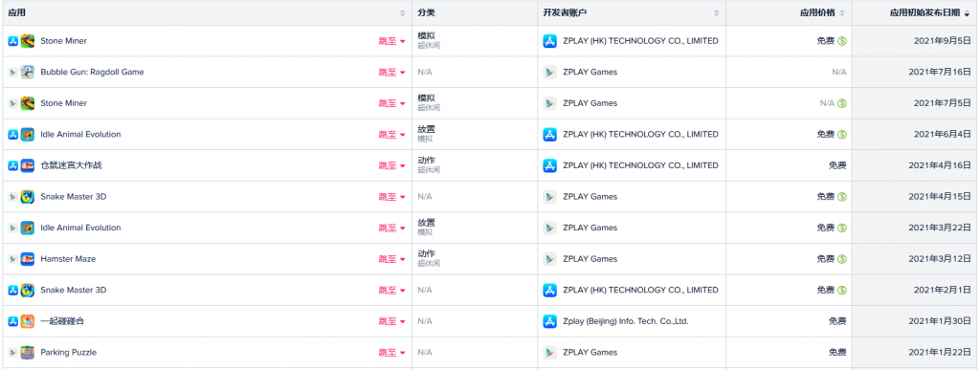
Task: Open 跳至 for Snake Master 3D 2021年2月1日
Action: [391, 291]
